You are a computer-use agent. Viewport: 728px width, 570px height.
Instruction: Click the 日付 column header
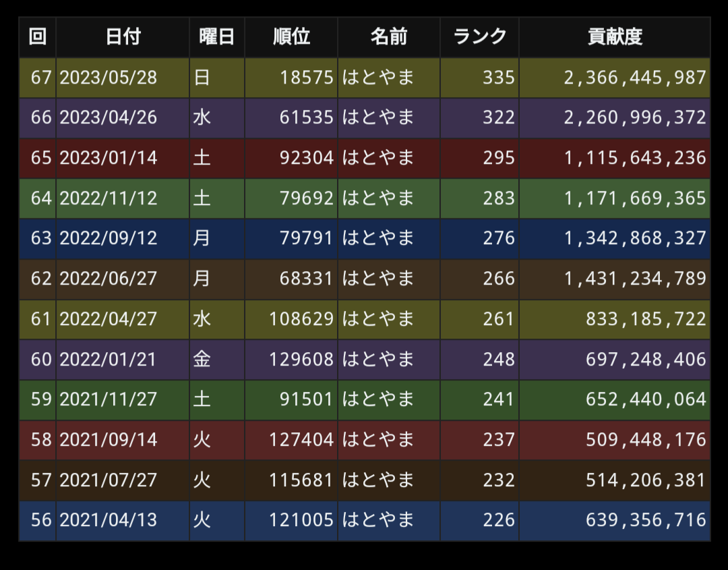click(123, 37)
